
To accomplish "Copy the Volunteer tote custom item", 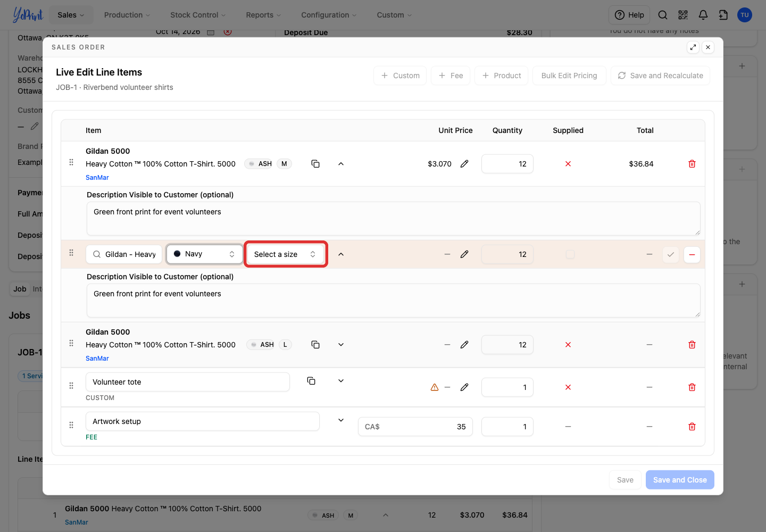I will click(x=311, y=381).
